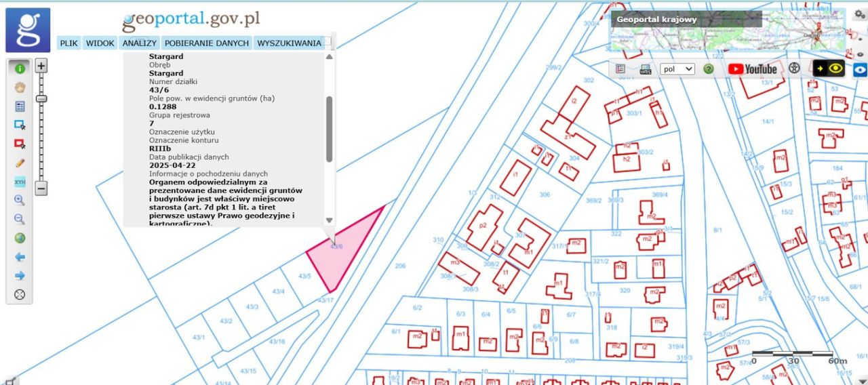Click parcel label 43/5 on map
This screenshot has width=868, height=385.
pyautogui.click(x=304, y=276)
